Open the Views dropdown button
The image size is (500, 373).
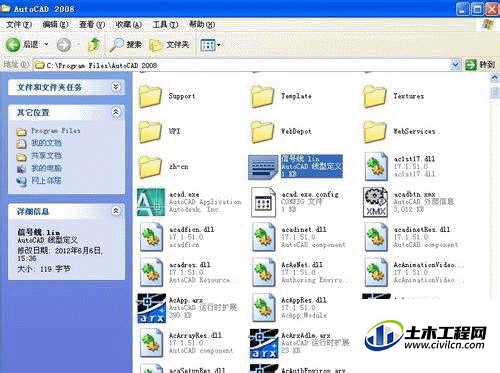[x=210, y=45]
